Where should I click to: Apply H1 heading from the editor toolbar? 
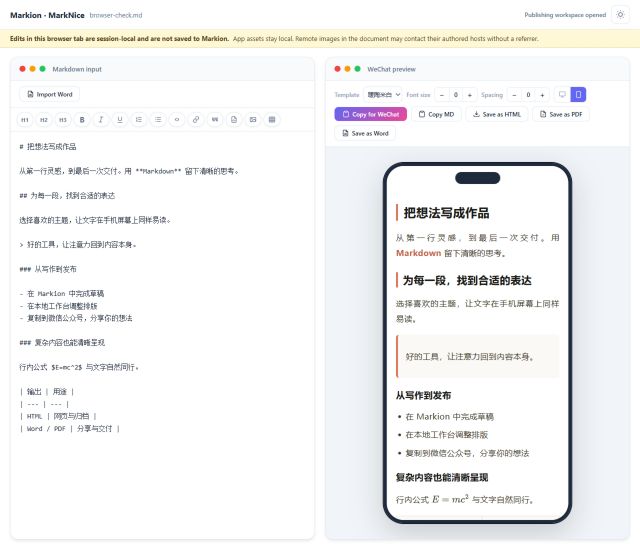(25, 120)
